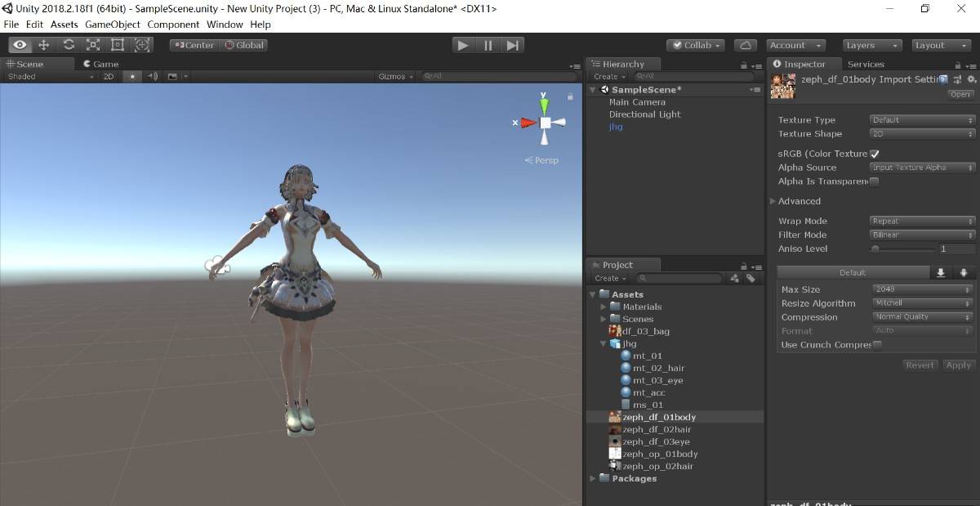Screen dimensions: 980x506
Task: Click the Apply button
Action: pos(959,365)
